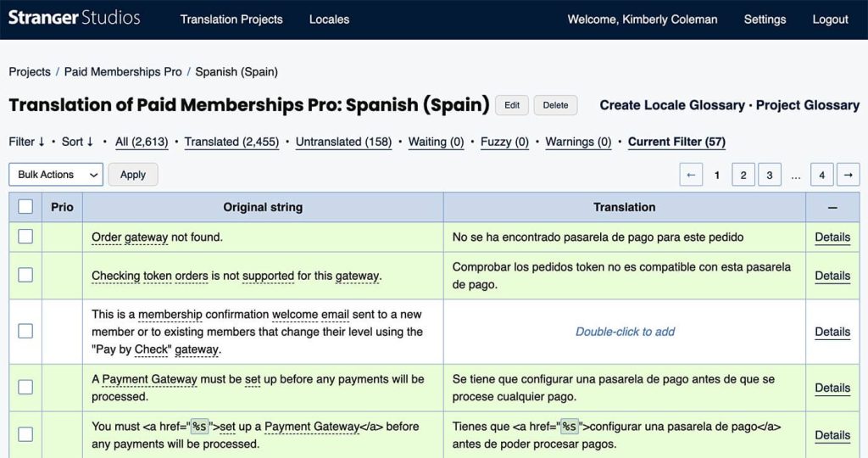This screenshot has width=868, height=458.
Task: Click 'Welcome, Kimberly Coleman' text
Action: (x=643, y=20)
